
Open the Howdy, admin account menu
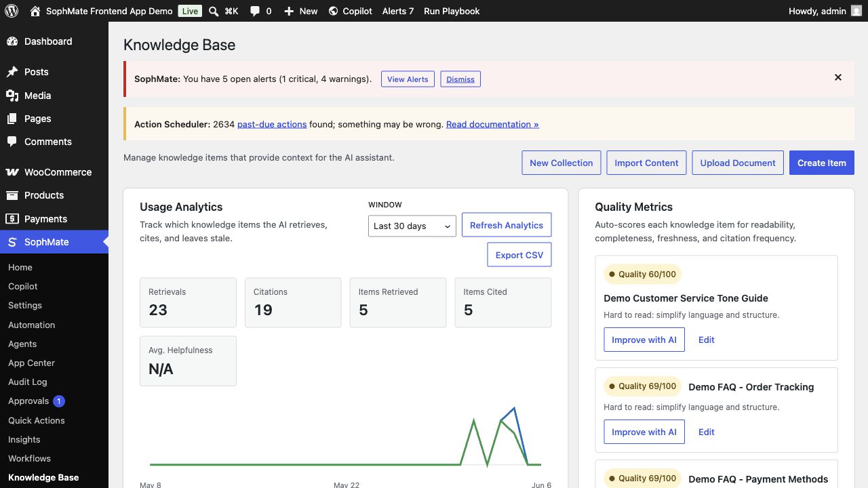tap(825, 11)
